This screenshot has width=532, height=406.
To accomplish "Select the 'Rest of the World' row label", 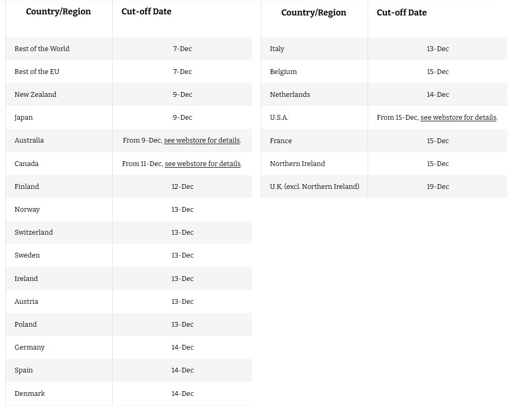I will [x=42, y=49].
